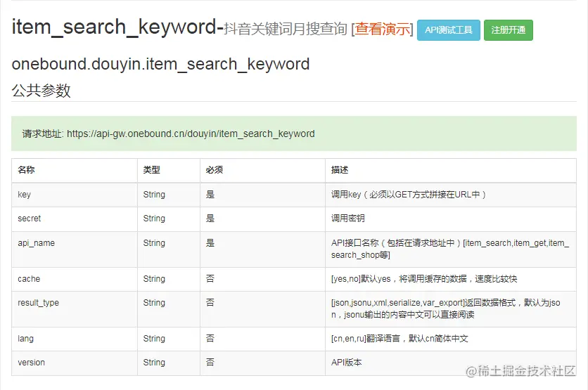This screenshot has width=588, height=390.
Task: Click the String type in cache row
Action: click(x=154, y=279)
